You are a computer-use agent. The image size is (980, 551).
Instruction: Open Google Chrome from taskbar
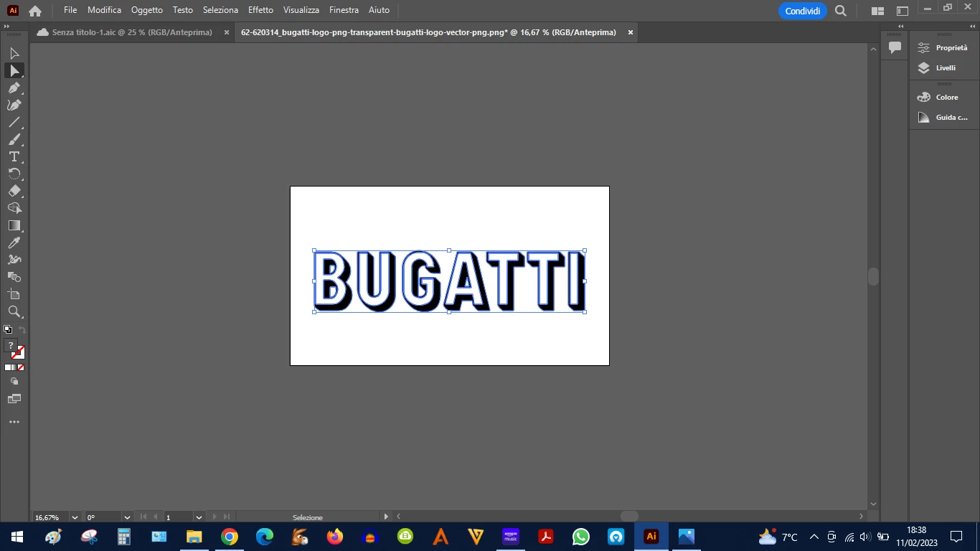230,537
